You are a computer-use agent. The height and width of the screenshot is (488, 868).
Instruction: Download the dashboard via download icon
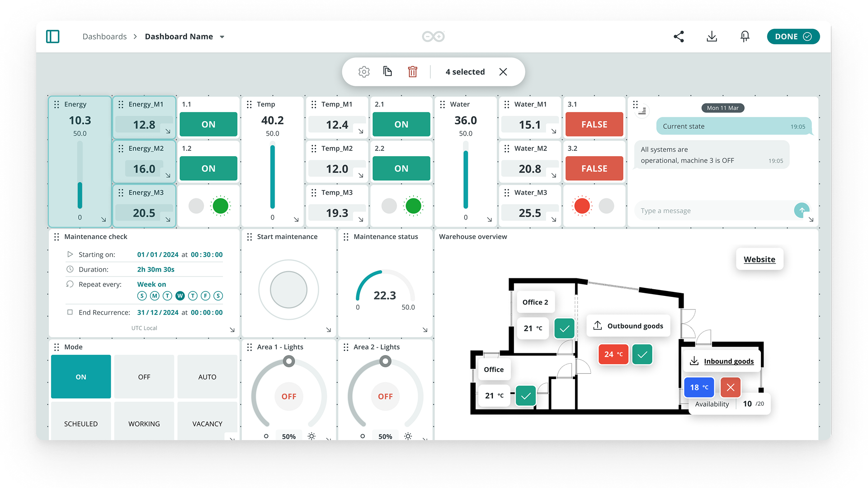(712, 37)
